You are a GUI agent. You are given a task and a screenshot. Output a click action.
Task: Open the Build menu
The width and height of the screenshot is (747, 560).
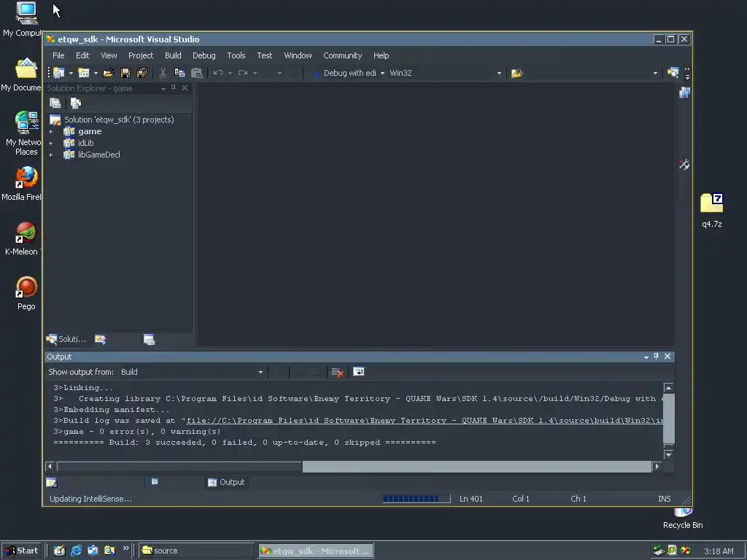tap(173, 55)
